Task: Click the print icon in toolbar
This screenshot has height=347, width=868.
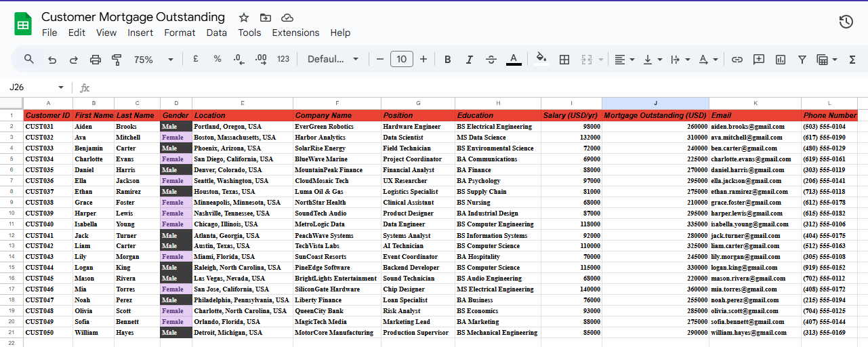Action: [x=96, y=60]
